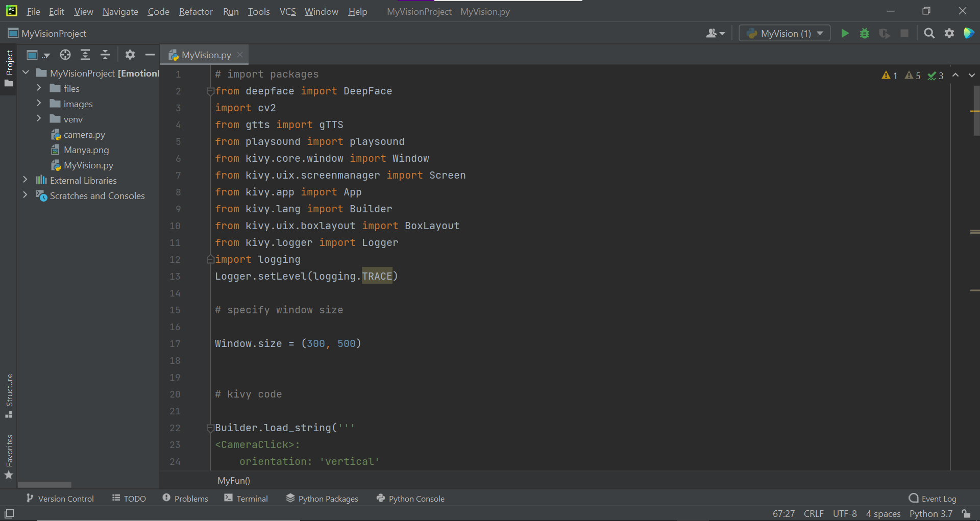Click the UTF-8 encoding indicator
Viewport: 980px width, 521px height.
point(844,513)
